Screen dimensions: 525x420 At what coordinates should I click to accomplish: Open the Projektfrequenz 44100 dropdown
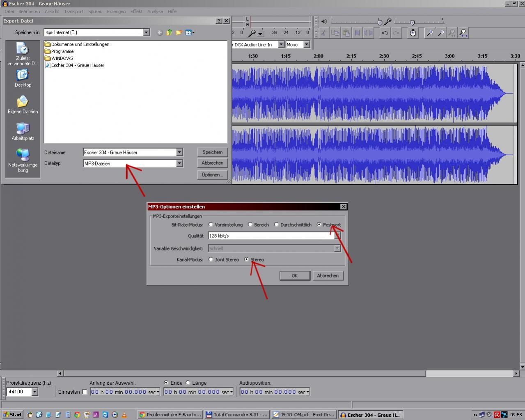pyautogui.click(x=35, y=392)
